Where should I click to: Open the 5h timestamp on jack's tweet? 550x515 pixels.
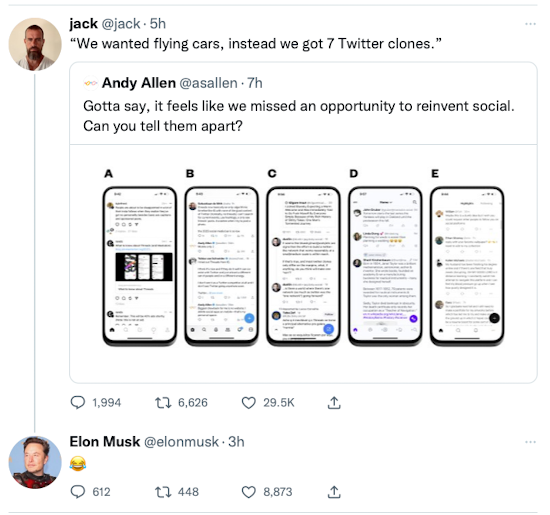tap(157, 24)
